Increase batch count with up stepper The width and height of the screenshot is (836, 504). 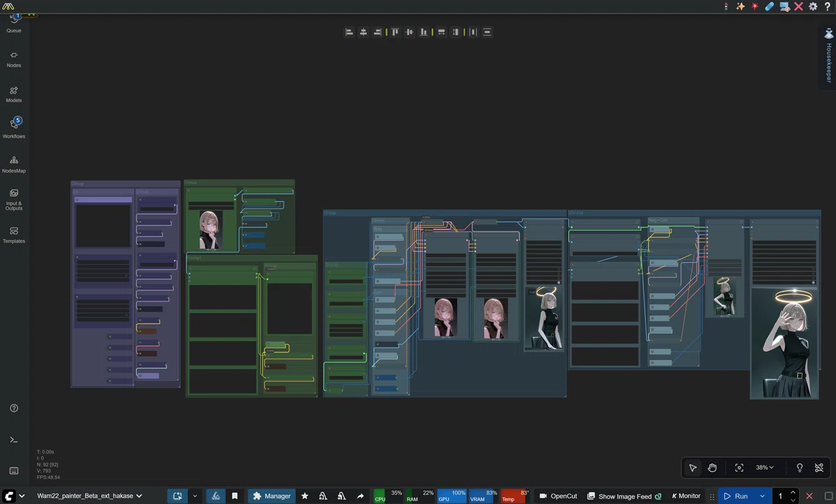click(x=794, y=493)
